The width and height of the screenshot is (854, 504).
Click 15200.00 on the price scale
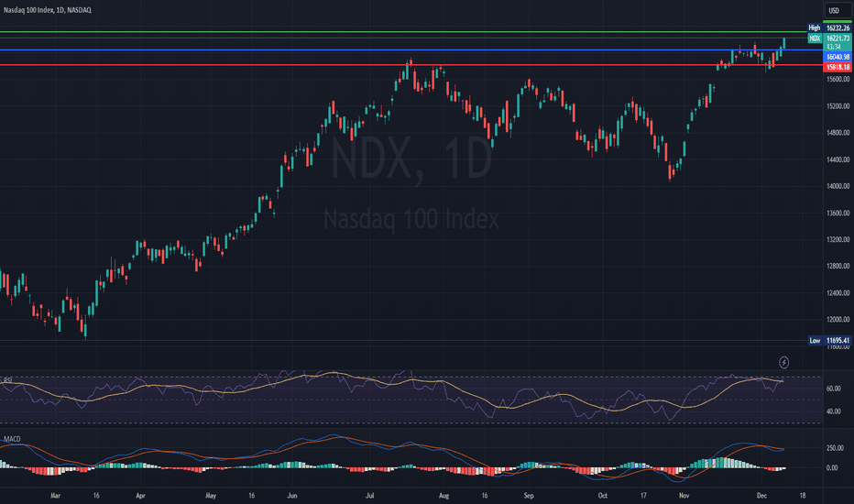(x=838, y=106)
